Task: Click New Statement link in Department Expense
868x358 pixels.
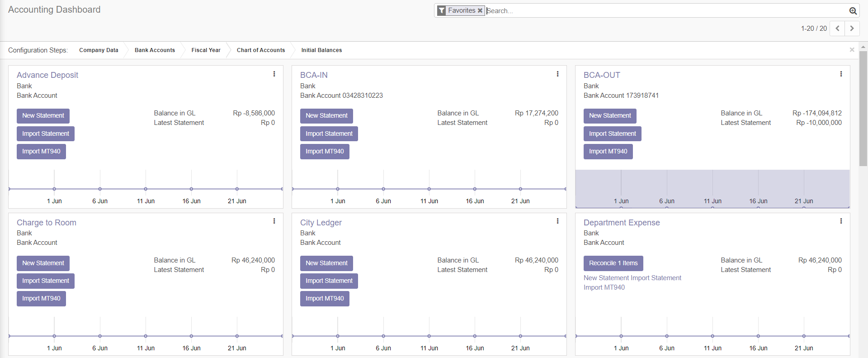Action: [x=606, y=278]
